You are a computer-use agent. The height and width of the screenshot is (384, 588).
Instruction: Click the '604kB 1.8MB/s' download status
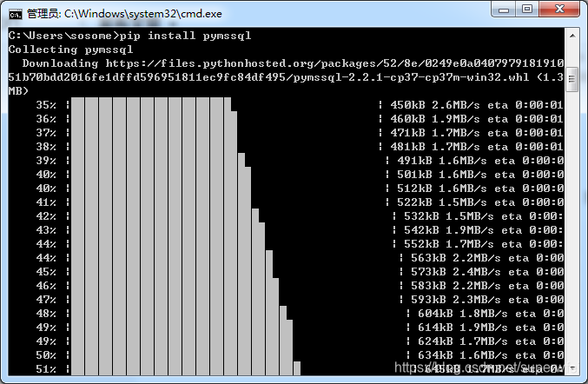coord(463,313)
